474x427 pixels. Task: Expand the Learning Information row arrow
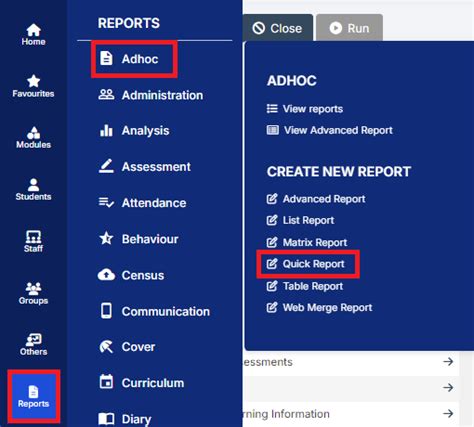(448, 414)
